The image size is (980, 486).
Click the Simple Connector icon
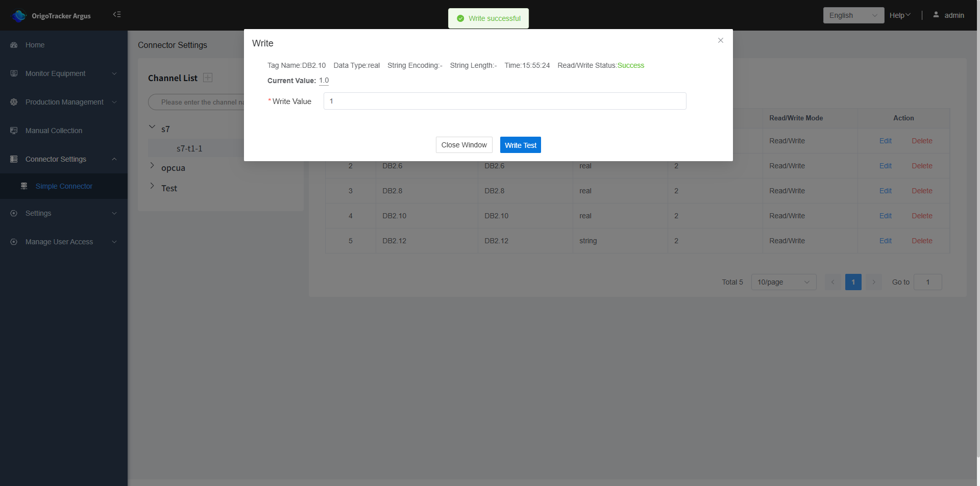point(24,186)
